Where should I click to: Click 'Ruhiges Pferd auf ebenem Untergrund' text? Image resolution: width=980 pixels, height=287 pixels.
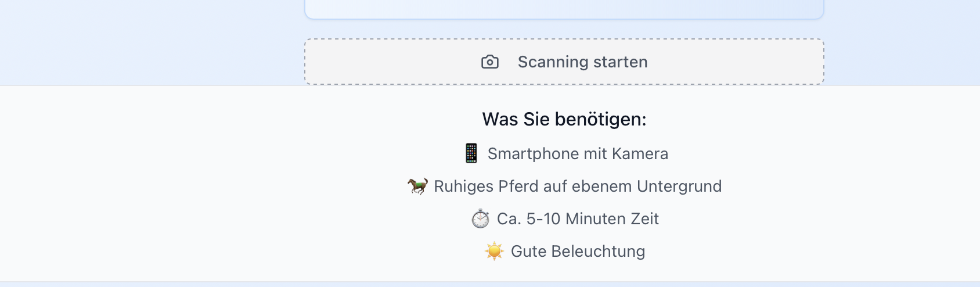578,186
